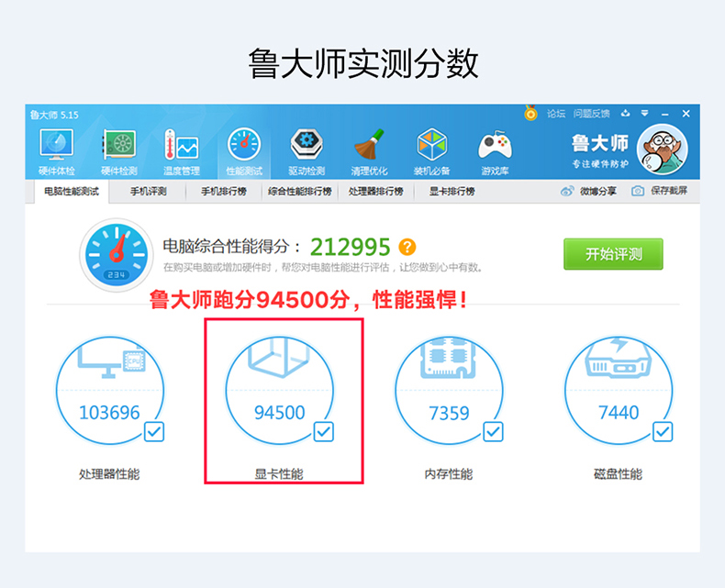The image size is (725, 588).
Task: Uncheck the 磁盘性能 checkbox
Action: point(663,432)
